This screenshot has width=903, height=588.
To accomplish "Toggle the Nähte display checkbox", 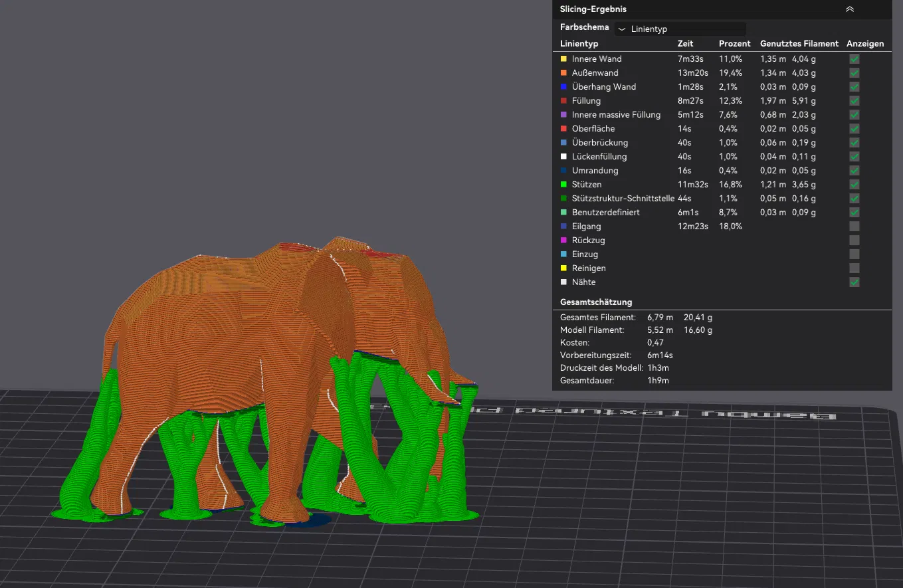I will [854, 282].
